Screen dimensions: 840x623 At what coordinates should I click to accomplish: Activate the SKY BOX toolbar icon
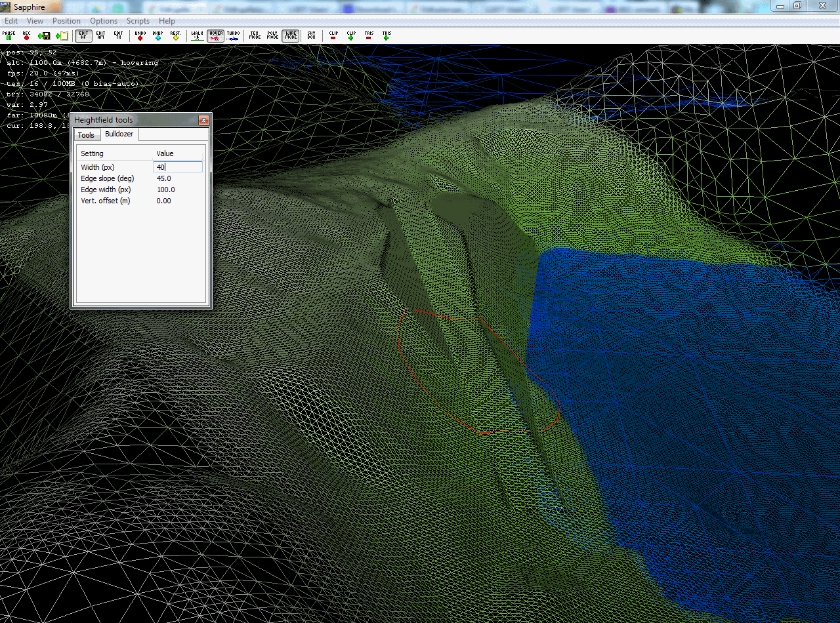tap(311, 36)
